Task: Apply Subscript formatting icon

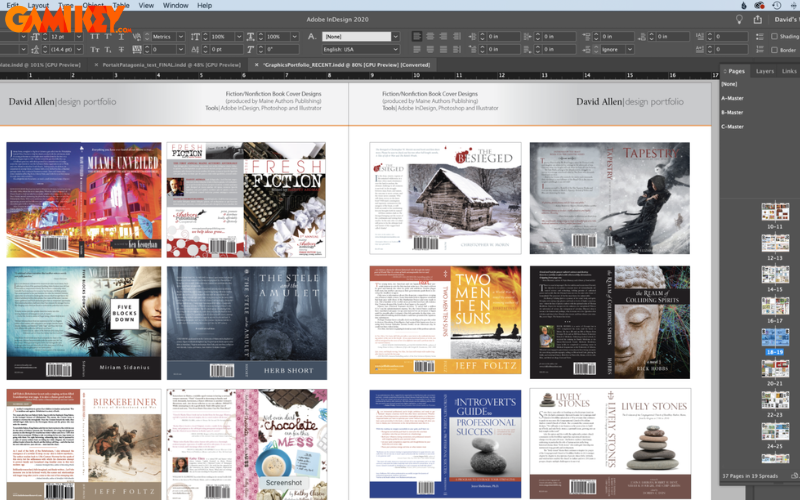Action: click(108, 49)
